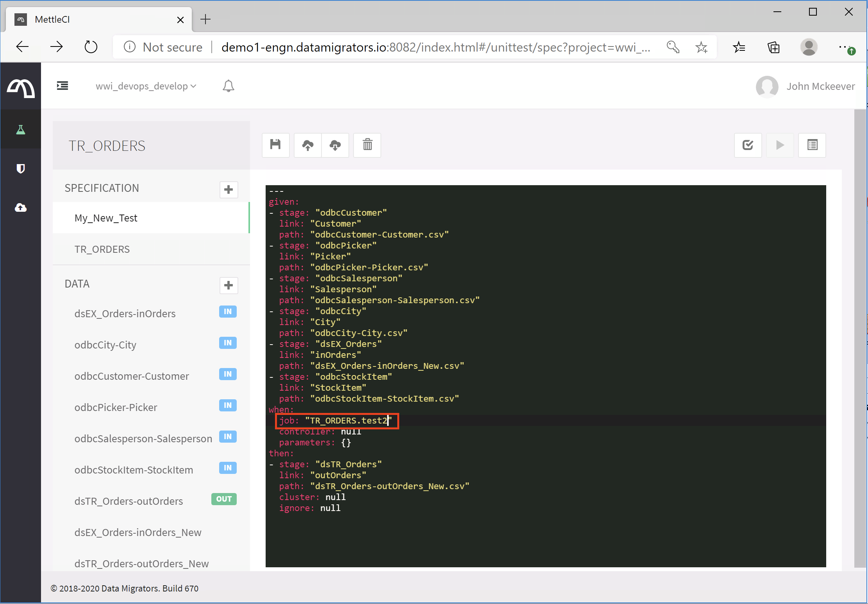Open the notifications bell
Screen dimensions: 868x604
pos(228,86)
